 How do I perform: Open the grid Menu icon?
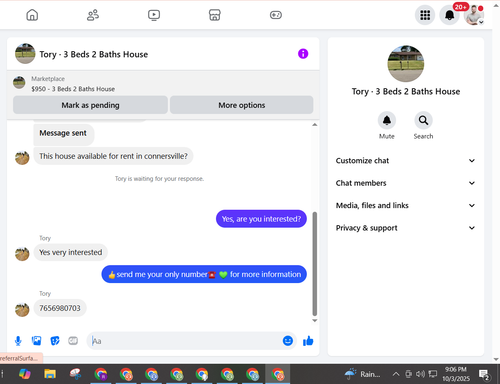425,15
